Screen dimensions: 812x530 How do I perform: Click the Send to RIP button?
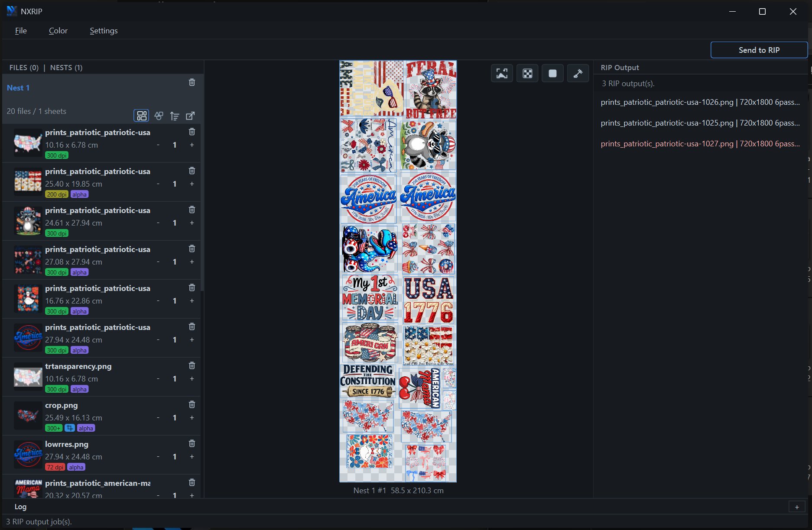pos(759,50)
